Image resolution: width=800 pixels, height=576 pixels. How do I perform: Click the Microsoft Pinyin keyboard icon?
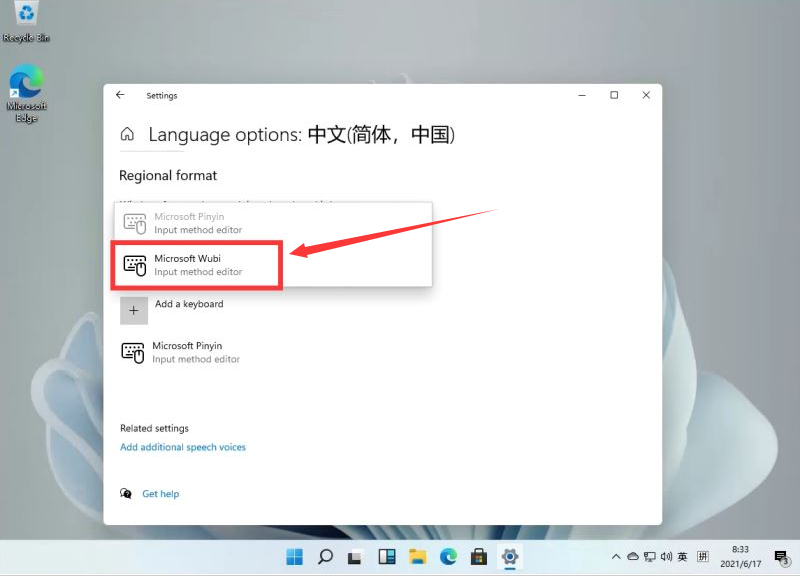[x=134, y=351]
